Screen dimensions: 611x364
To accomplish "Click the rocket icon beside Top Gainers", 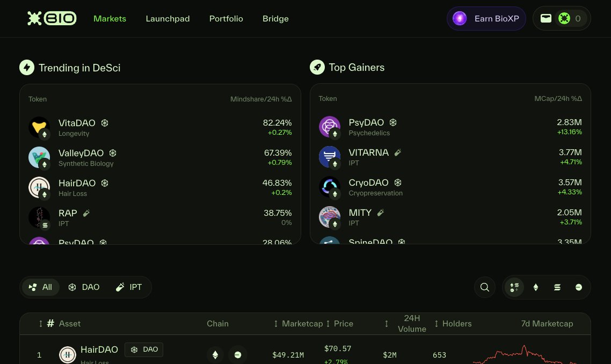I will click(x=317, y=67).
